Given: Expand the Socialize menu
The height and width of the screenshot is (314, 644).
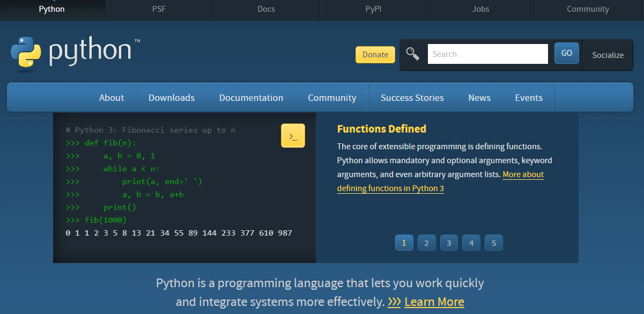Looking at the screenshot, I should tap(608, 55).
